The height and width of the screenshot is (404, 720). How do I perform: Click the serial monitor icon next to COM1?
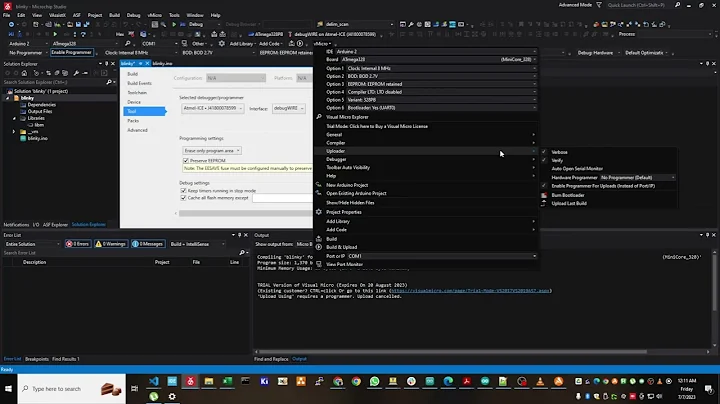point(185,44)
